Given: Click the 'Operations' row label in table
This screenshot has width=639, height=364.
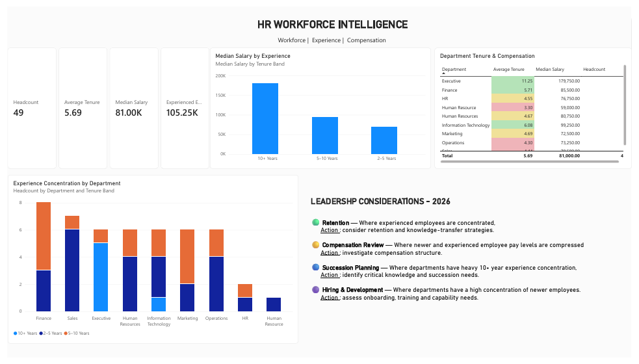Looking at the screenshot, I should 453,142.
